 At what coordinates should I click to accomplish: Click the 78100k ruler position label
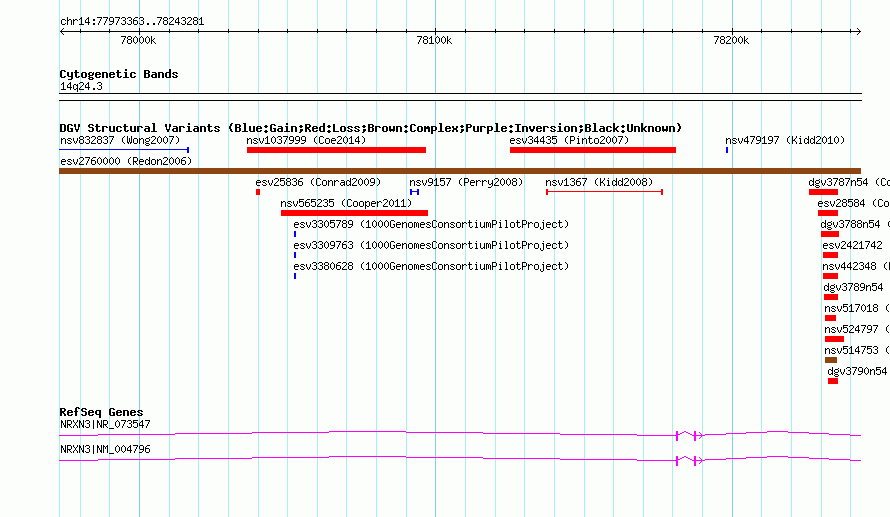(434, 40)
